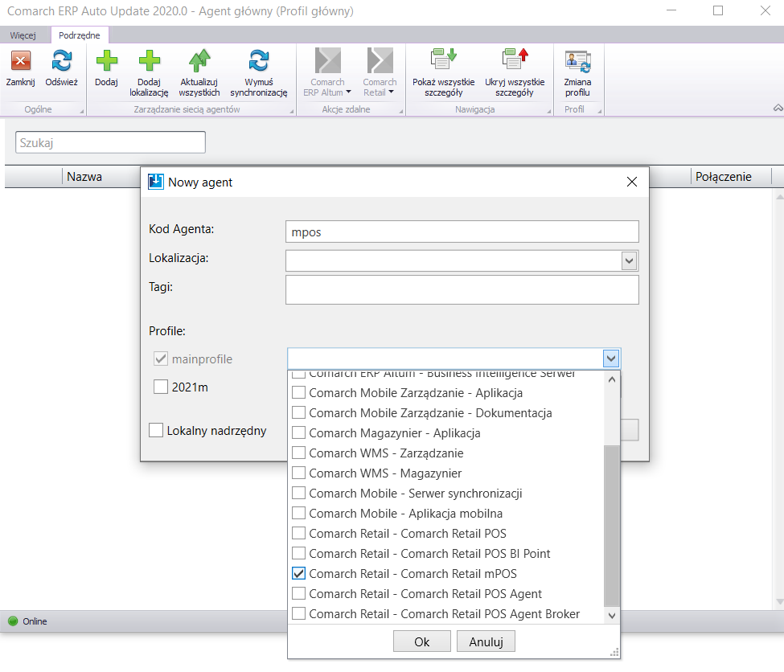
Task: Check Comarch Mobile - Aplikacja mobilna
Action: point(298,513)
